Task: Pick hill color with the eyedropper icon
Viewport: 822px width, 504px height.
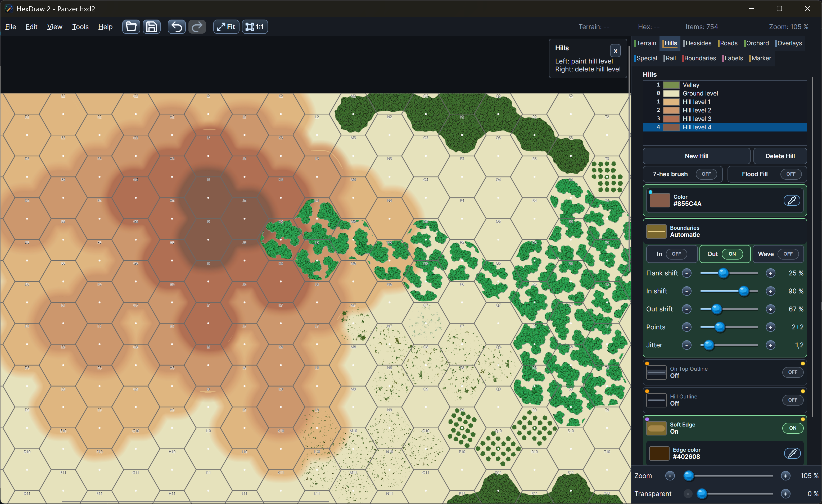Action: point(792,200)
